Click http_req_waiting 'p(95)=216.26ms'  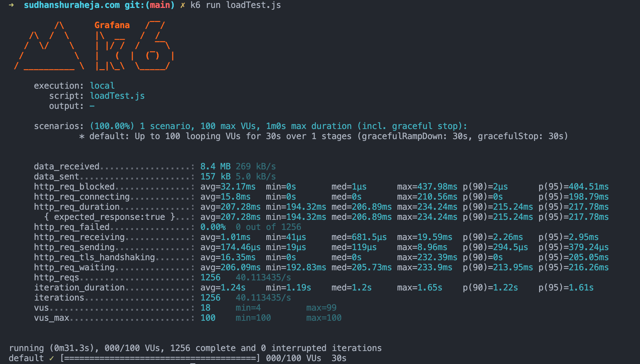[573, 267]
